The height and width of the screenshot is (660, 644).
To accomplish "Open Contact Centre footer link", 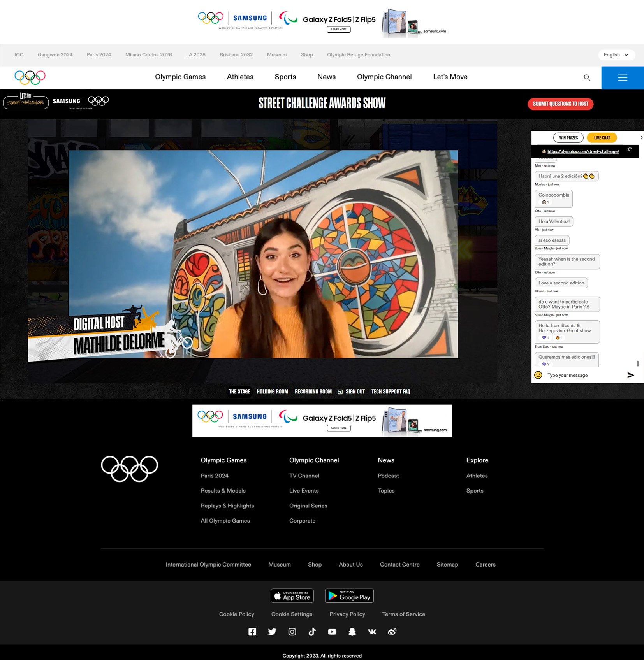I will pyautogui.click(x=400, y=565).
